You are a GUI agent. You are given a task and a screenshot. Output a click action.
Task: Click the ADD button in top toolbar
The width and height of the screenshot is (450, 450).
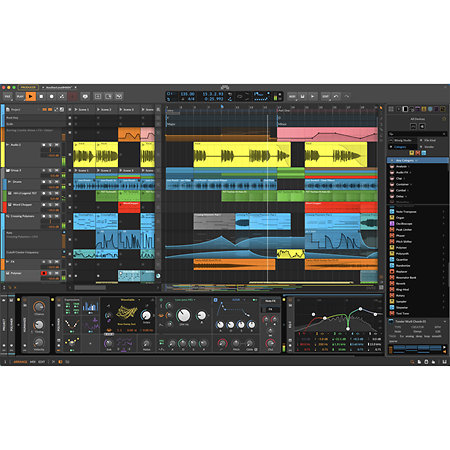(292, 96)
